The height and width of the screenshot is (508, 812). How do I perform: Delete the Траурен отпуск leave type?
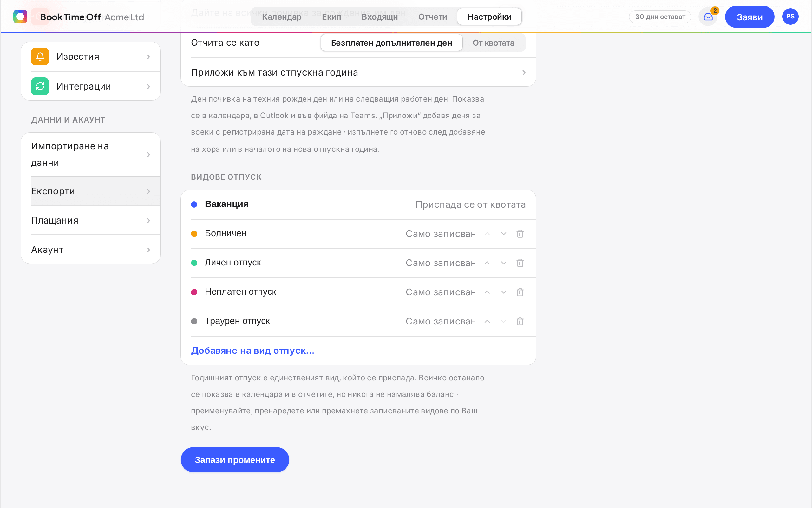tap(520, 321)
